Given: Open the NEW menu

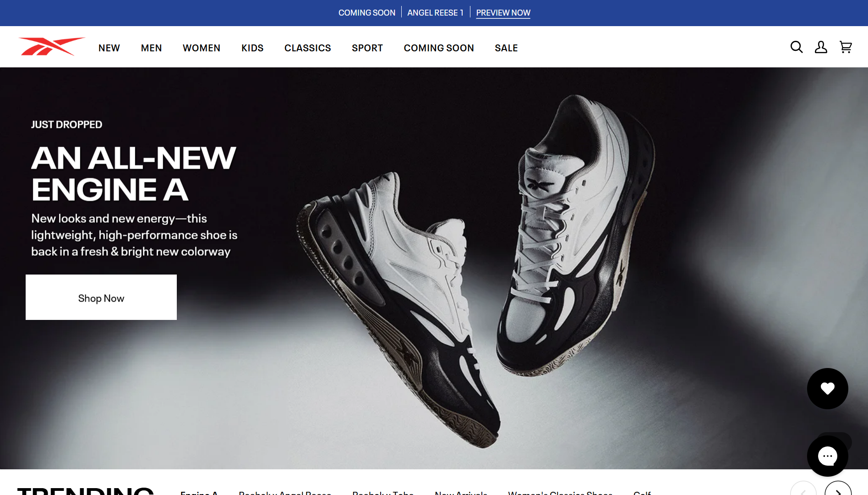Looking at the screenshot, I should (109, 48).
